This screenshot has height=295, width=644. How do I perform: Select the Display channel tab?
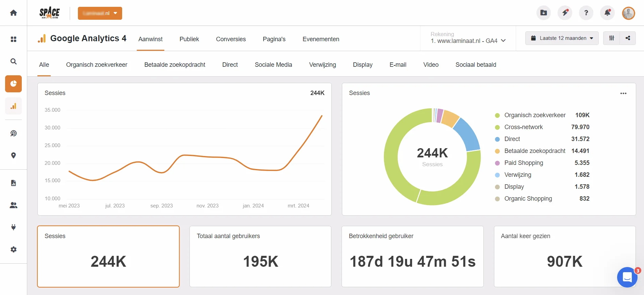tap(363, 65)
